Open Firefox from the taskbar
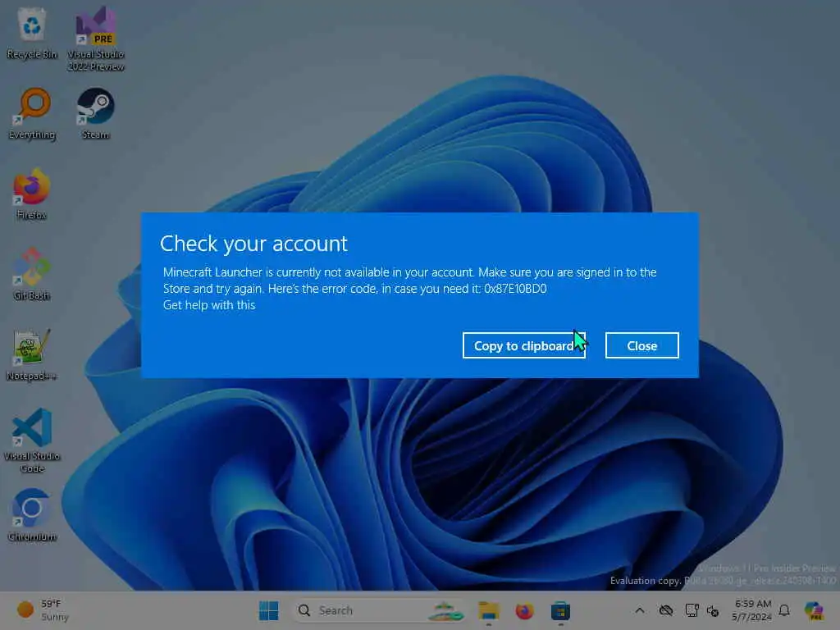Viewport: 840px width, 630px height. coord(524,610)
